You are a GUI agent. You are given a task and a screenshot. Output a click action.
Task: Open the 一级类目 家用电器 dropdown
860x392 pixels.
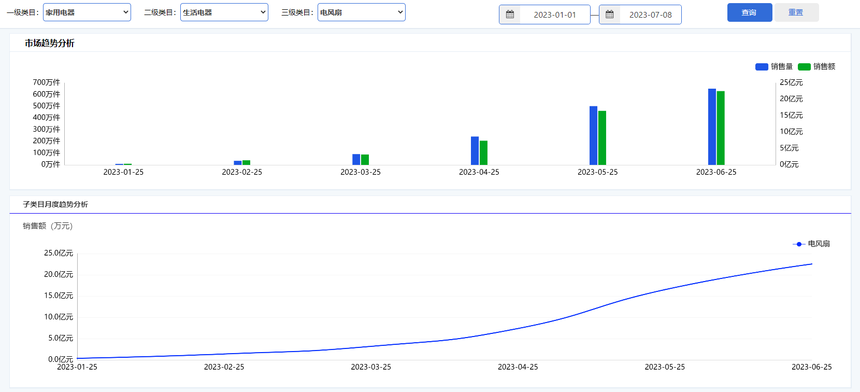[87, 13]
